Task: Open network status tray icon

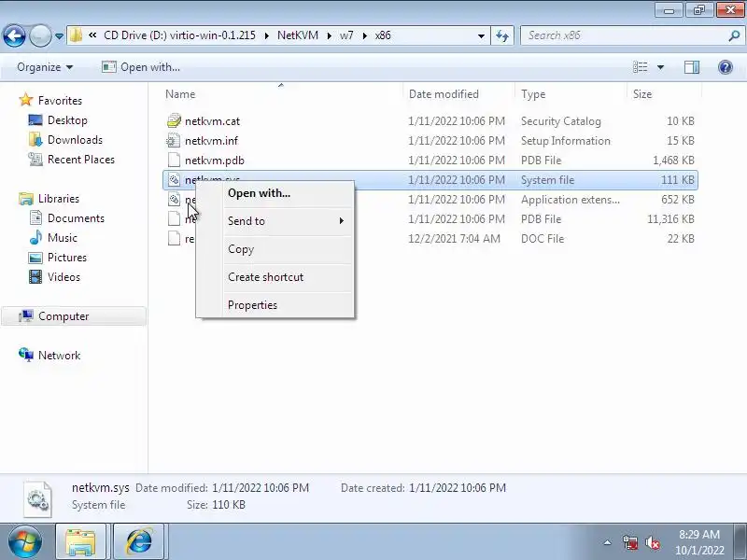Action: point(630,542)
